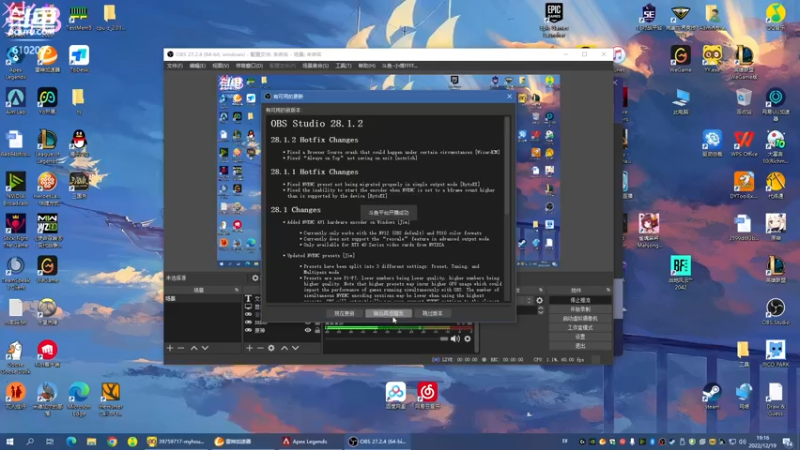Image resolution: width=800 pixels, height=450 pixels.
Task: Open the Help menu in OBS
Action: click(366, 66)
